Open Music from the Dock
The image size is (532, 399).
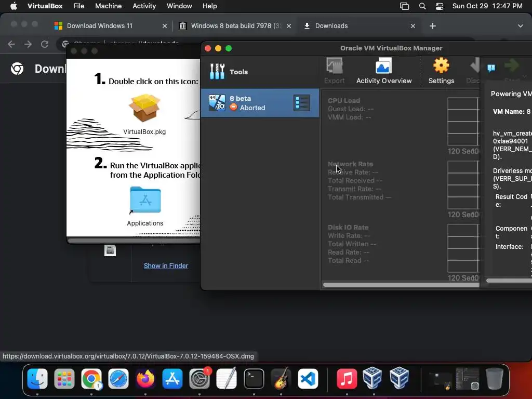point(347,379)
